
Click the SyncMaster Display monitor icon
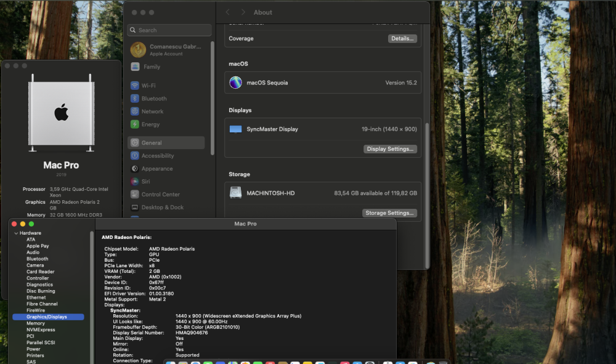pyautogui.click(x=236, y=129)
